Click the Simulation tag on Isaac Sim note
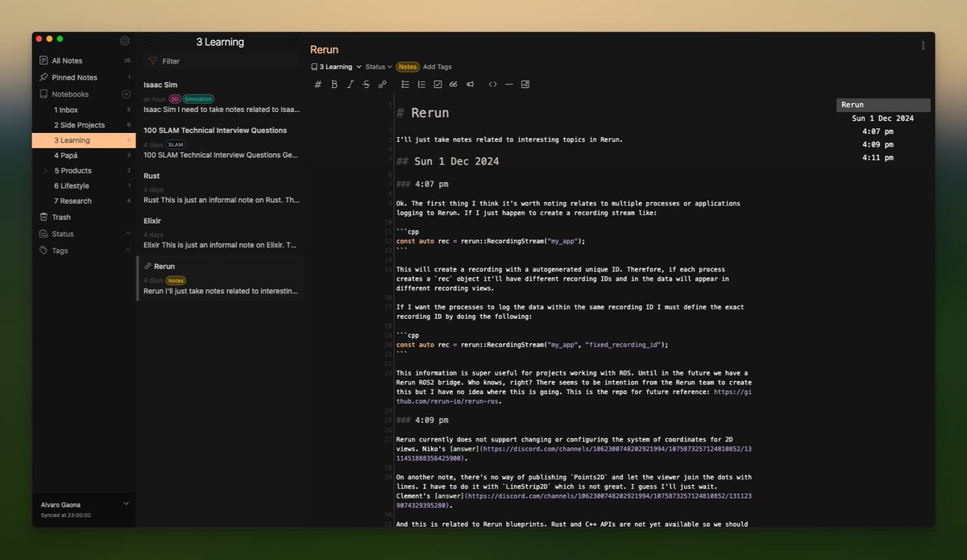967x560 pixels. (197, 98)
